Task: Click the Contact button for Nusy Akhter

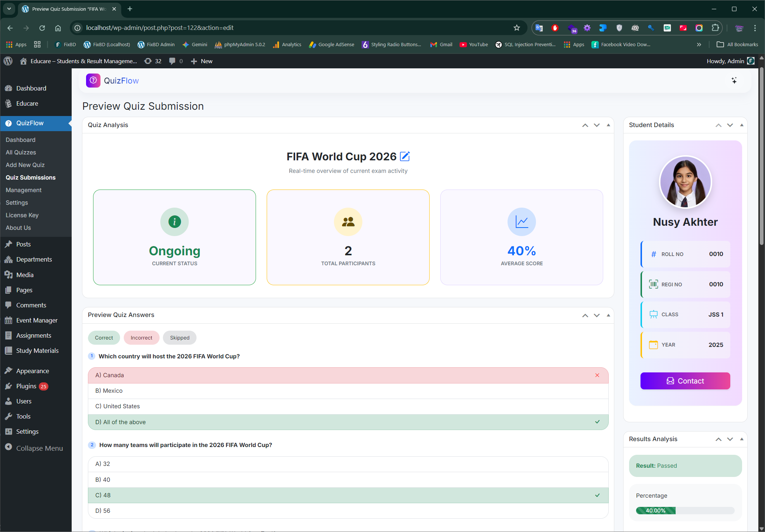Action: (x=685, y=381)
